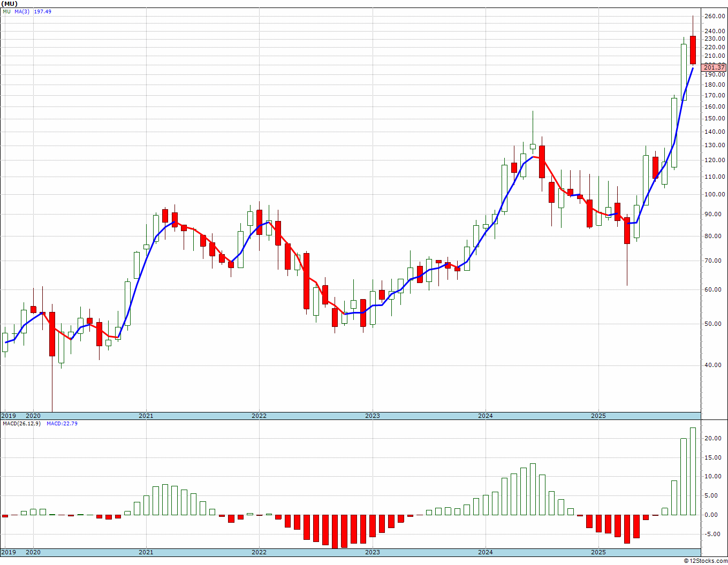Click the tallest MACD histogram bar at far right

point(693,471)
